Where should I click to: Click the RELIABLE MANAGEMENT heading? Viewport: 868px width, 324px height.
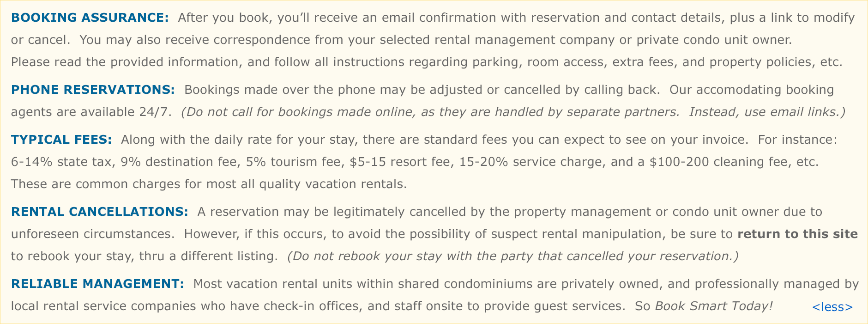[x=97, y=284]
